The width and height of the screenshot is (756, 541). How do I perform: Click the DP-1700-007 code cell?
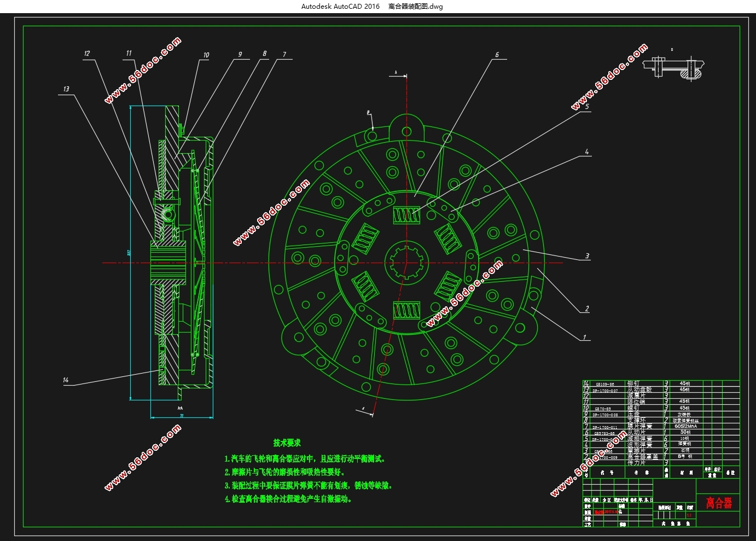(605, 391)
